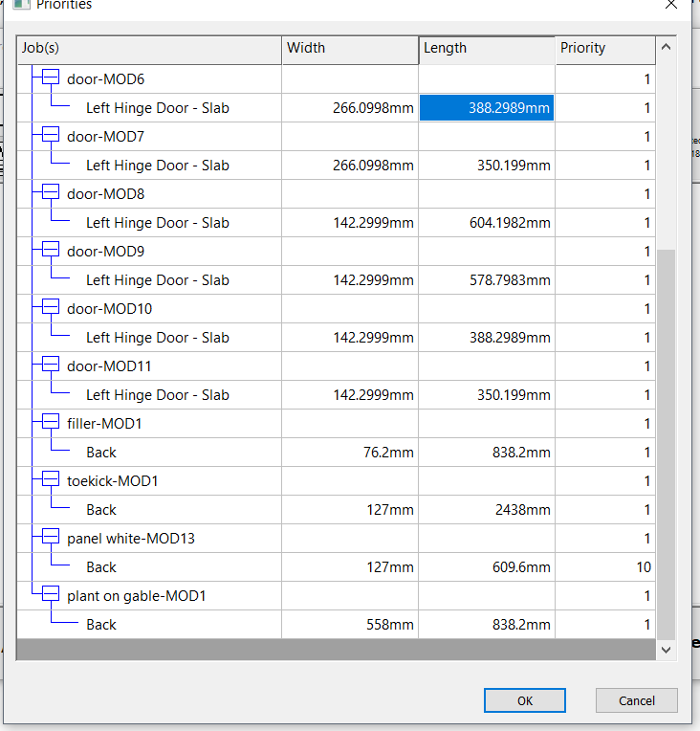Collapse the panel white-MOD13 node
This screenshot has height=731, width=700.
(50, 538)
